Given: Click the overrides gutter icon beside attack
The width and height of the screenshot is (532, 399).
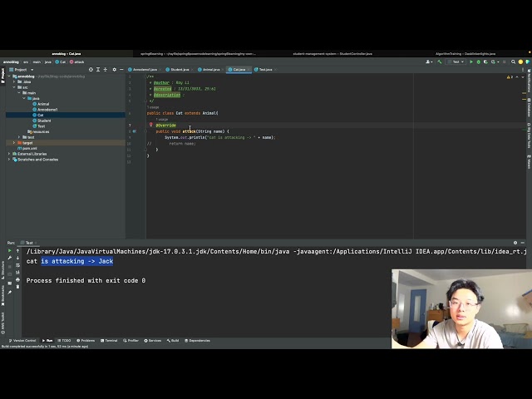Looking at the screenshot, I should pos(135,131).
